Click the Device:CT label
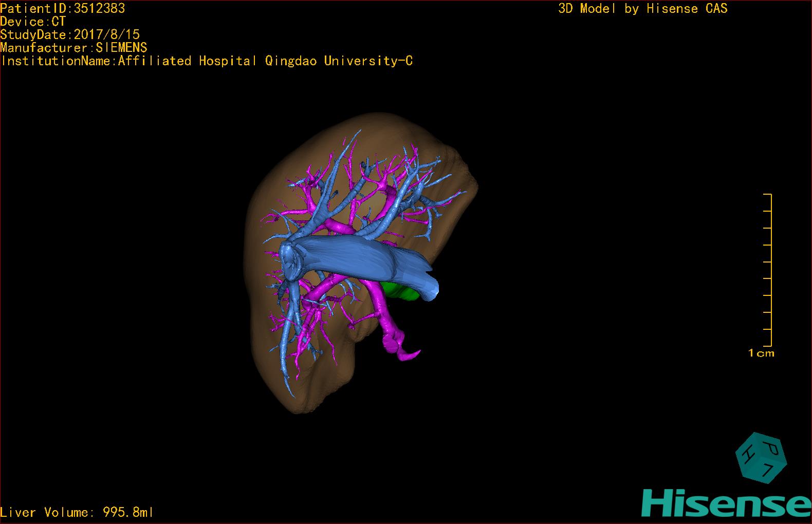This screenshot has width=812, height=524. 33,22
